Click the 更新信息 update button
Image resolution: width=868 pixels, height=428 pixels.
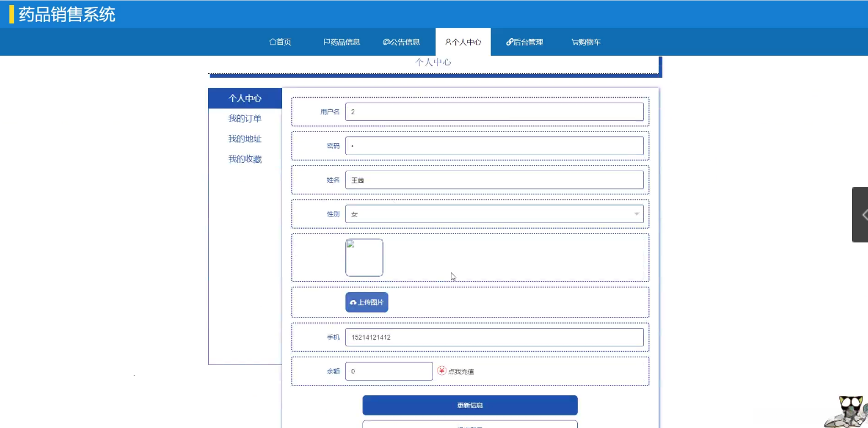pyautogui.click(x=470, y=405)
